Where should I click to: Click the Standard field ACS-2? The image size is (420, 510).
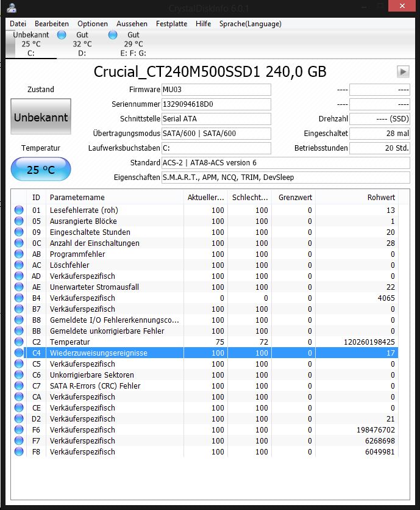click(286, 163)
